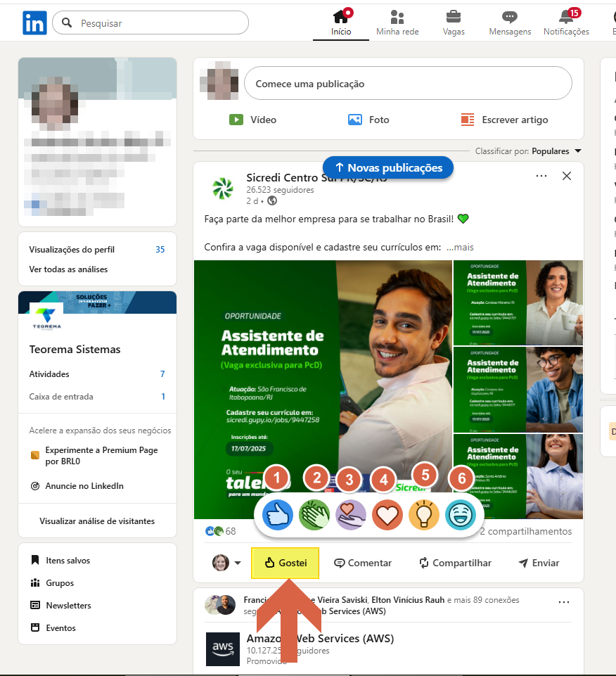Image resolution: width=616 pixels, height=676 pixels.
Task: Select the hand holding heart reaction
Action: pos(351,515)
